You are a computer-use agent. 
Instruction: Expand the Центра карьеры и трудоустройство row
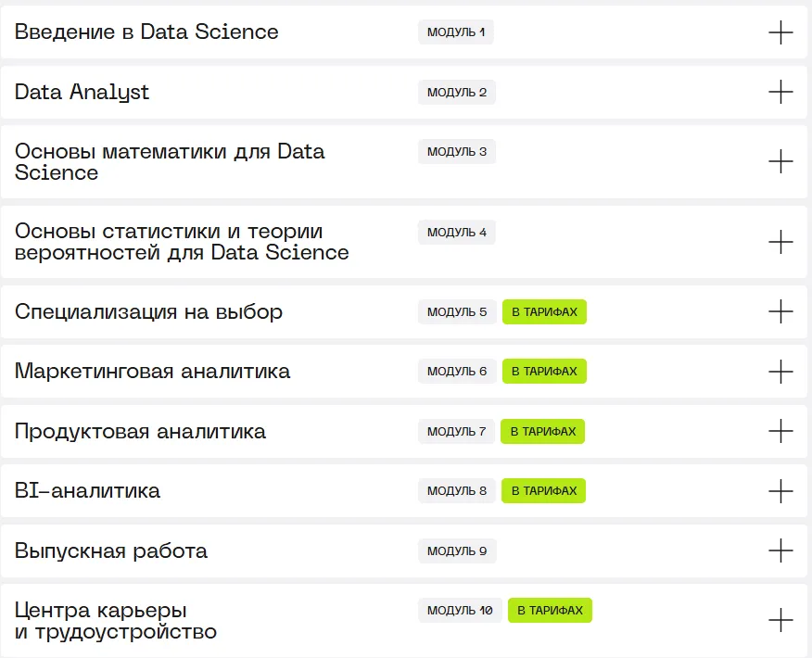point(780,620)
